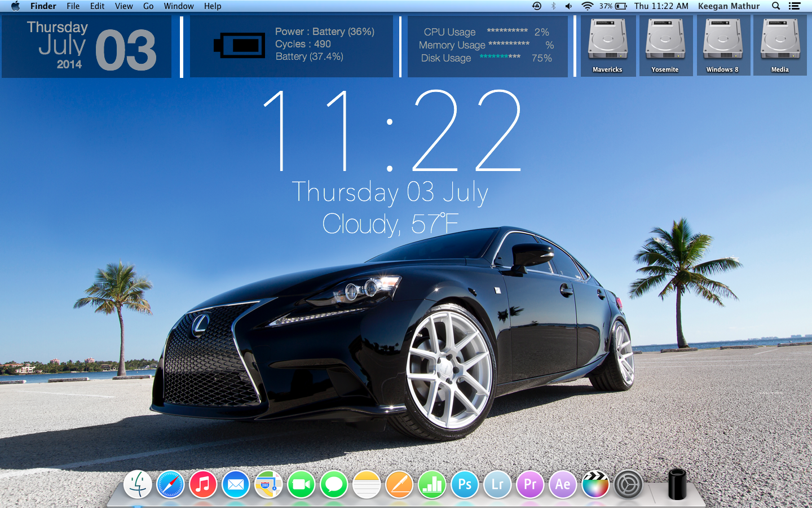Viewport: 812px width, 508px height.
Task: Open the Go menu
Action: tap(148, 6)
